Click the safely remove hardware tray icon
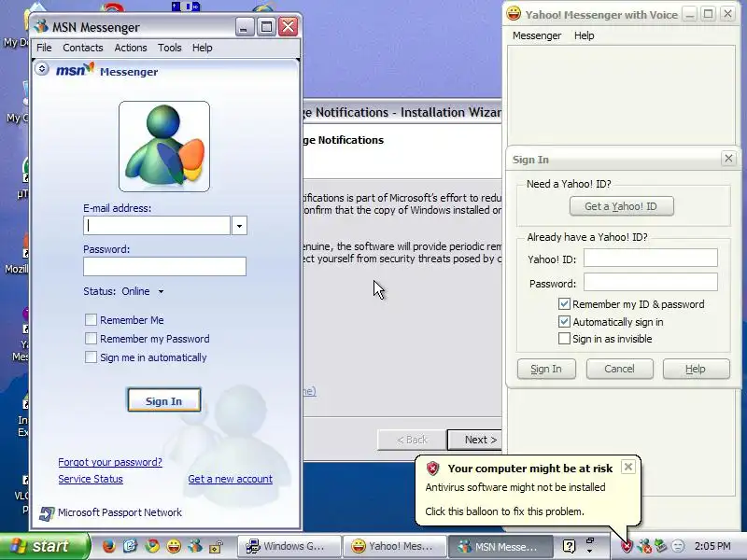 661,546
